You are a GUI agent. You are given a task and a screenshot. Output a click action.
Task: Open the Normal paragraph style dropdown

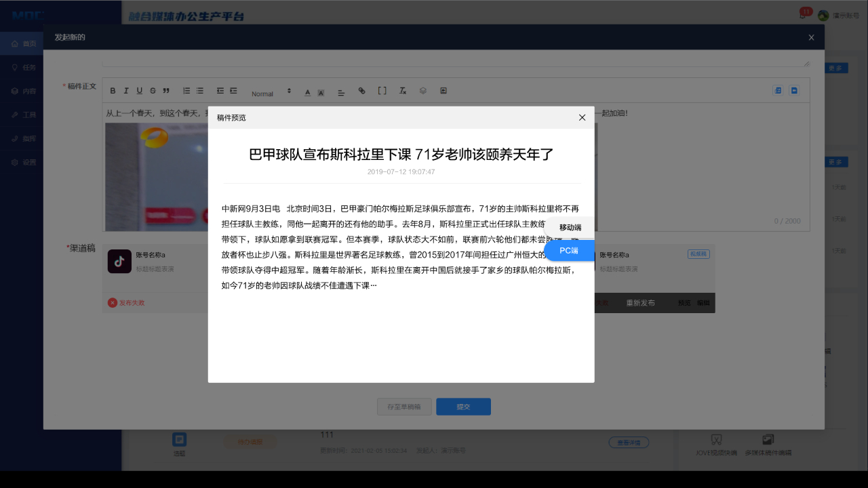(271, 91)
